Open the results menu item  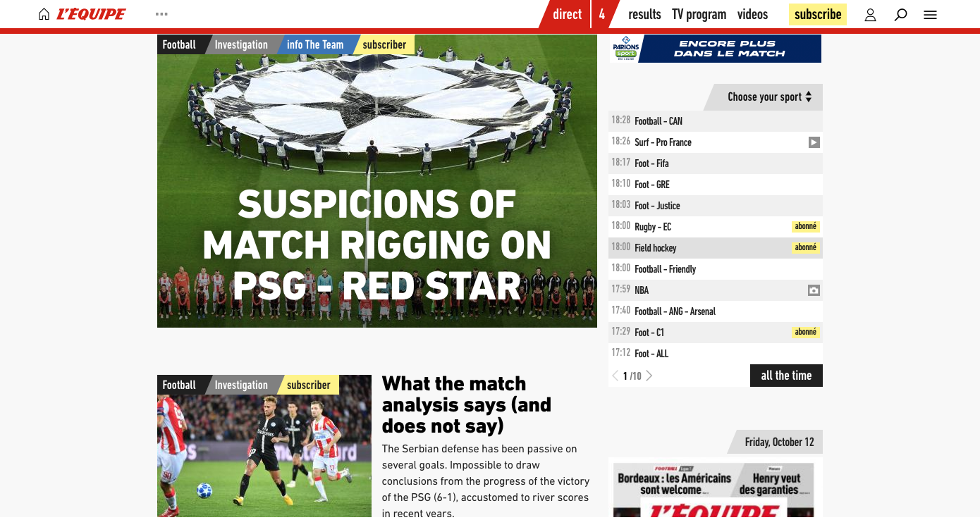pyautogui.click(x=644, y=14)
